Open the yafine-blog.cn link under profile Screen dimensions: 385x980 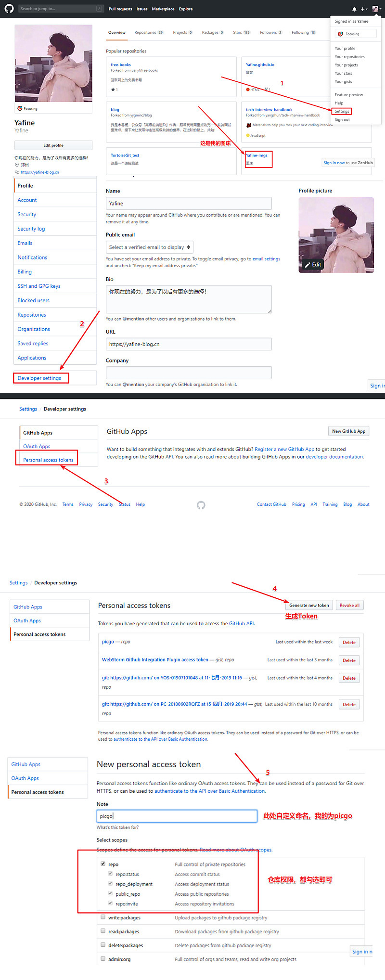tap(39, 172)
